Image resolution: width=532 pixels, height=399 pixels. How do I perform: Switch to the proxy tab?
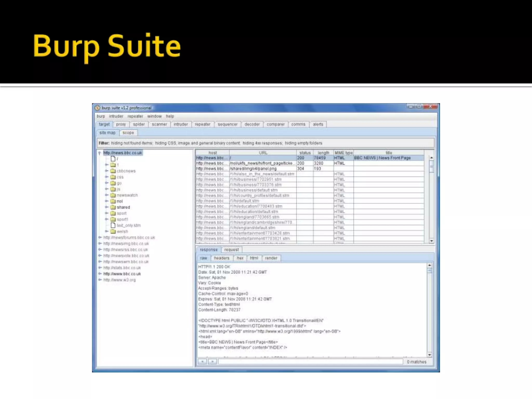coord(121,124)
